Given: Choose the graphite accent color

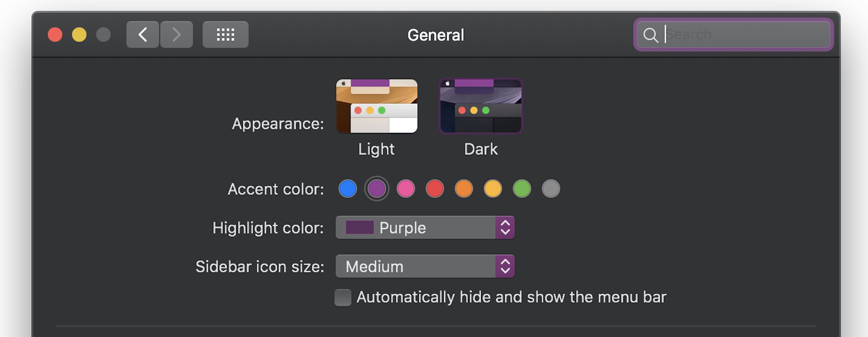Looking at the screenshot, I should pyautogui.click(x=551, y=188).
